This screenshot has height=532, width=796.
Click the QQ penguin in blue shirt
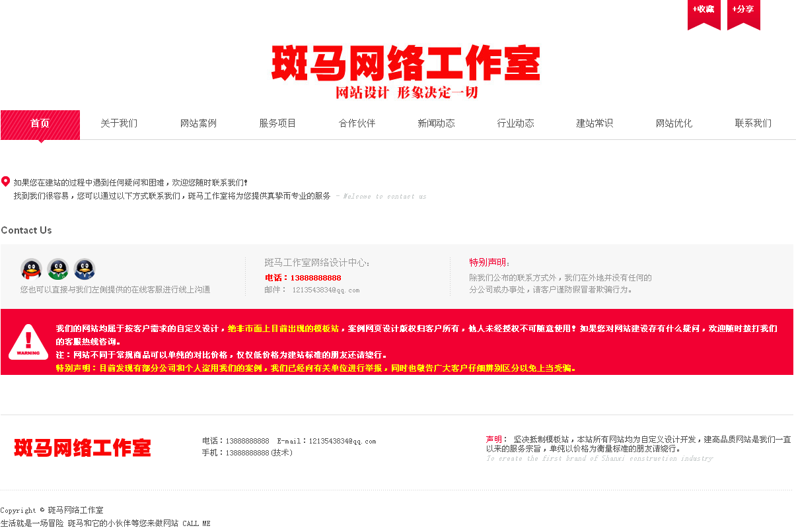pyautogui.click(x=85, y=269)
